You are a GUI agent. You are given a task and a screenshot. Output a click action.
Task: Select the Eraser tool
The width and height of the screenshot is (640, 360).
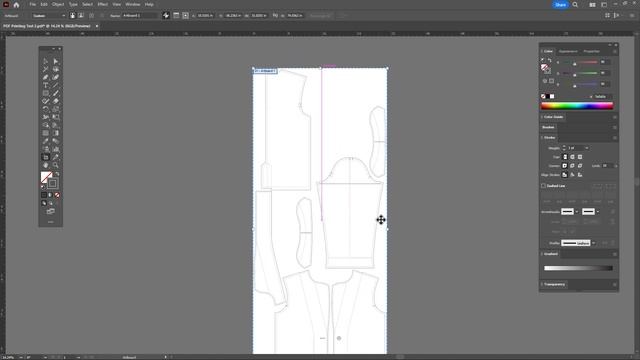56,101
